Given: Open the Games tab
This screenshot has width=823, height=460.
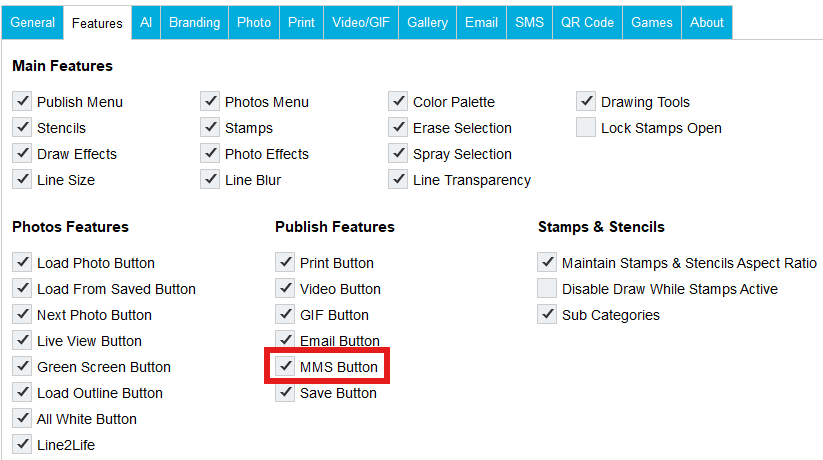Looking at the screenshot, I should 652,23.
